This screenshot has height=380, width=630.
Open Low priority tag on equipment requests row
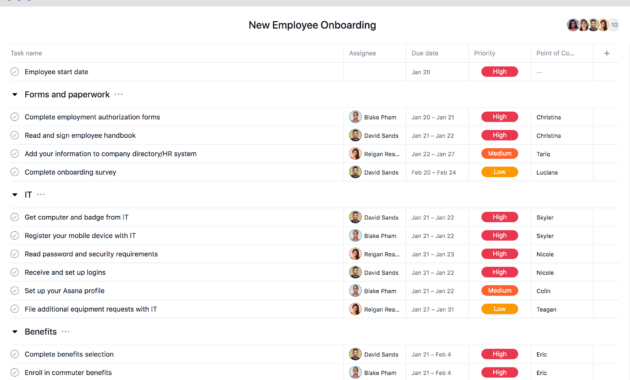(x=499, y=309)
